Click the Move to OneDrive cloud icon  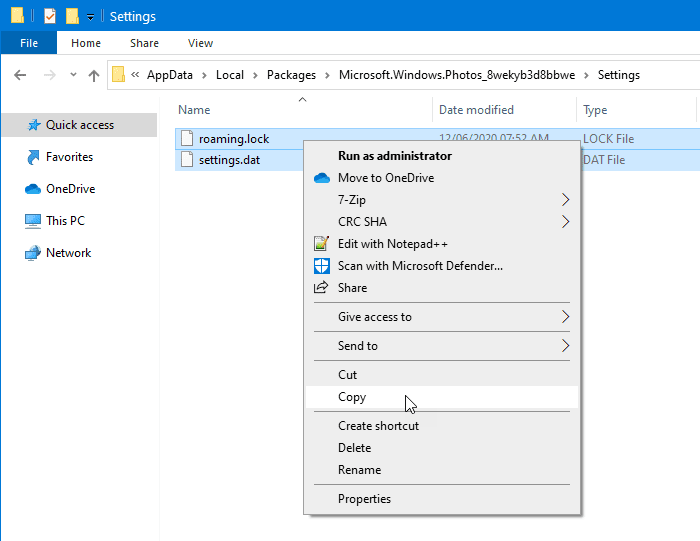[321, 178]
